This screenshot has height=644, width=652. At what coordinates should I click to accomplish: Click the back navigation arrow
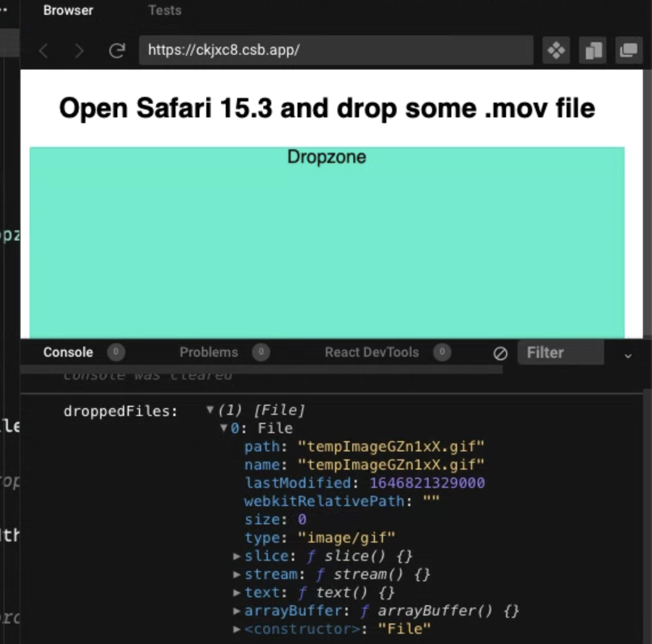tap(43, 50)
